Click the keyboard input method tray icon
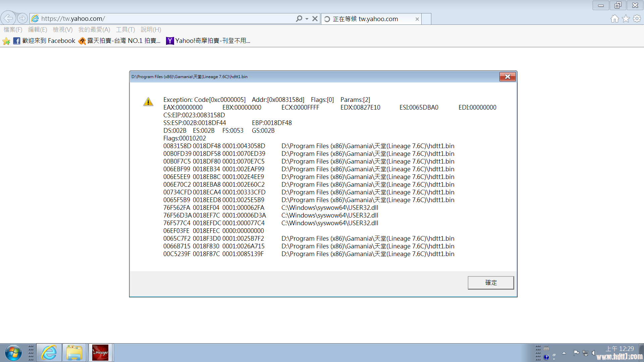Viewport: 644px width, 362px height. click(x=546, y=349)
